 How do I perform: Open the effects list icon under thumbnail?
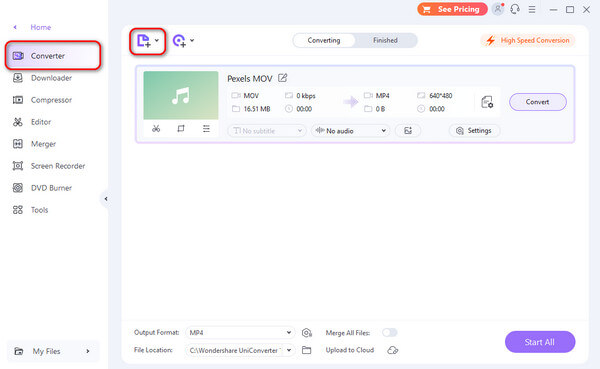point(206,129)
